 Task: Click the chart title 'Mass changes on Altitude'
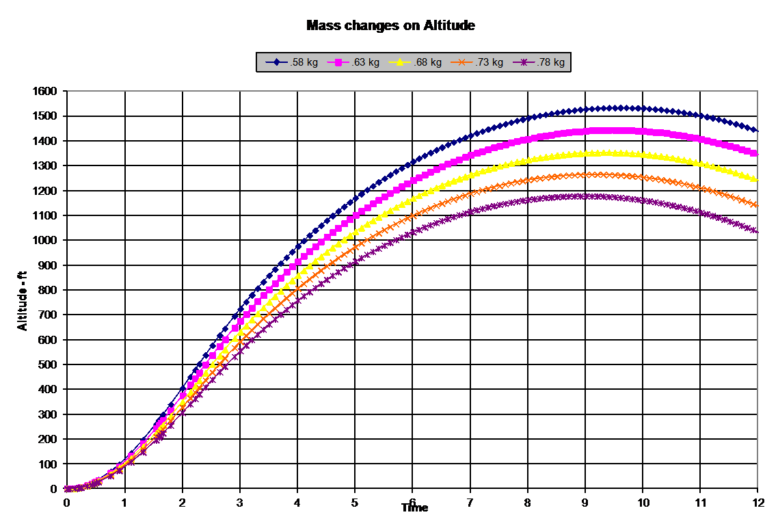(390, 25)
